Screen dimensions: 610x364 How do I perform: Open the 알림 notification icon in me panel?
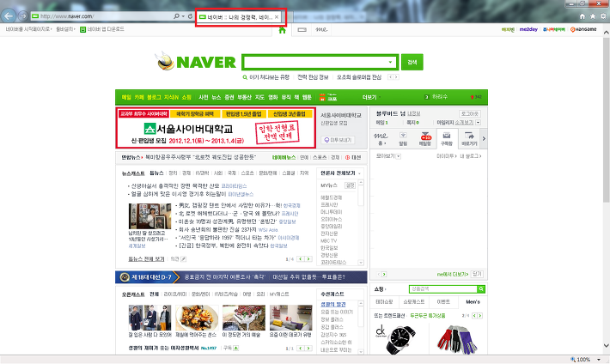click(x=403, y=138)
